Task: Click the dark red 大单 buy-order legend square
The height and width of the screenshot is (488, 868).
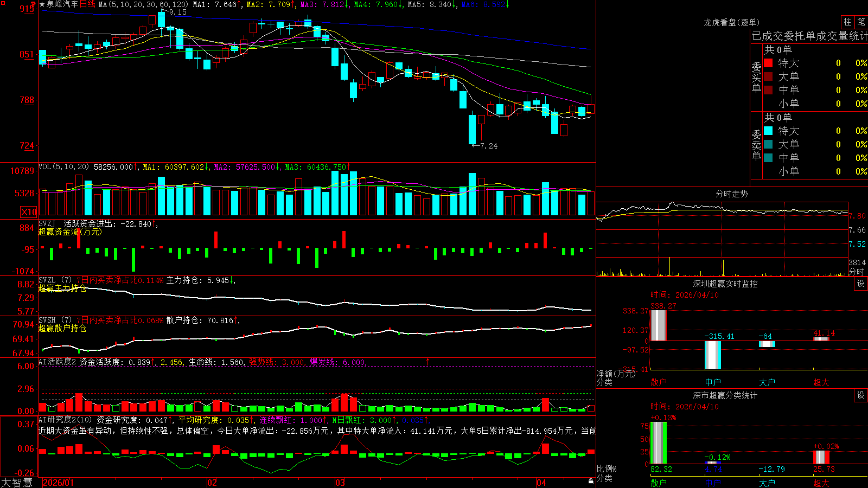Action: (x=768, y=76)
